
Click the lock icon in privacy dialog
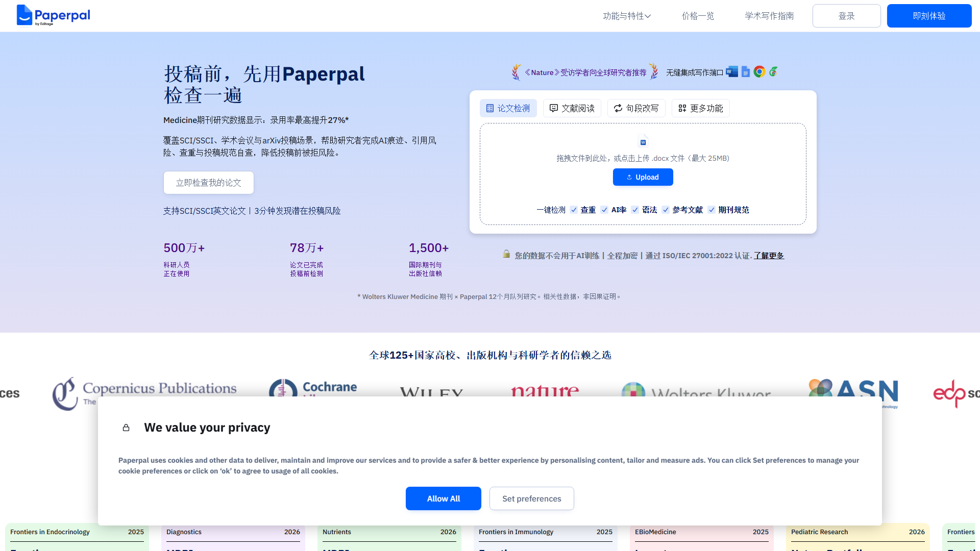(126, 428)
